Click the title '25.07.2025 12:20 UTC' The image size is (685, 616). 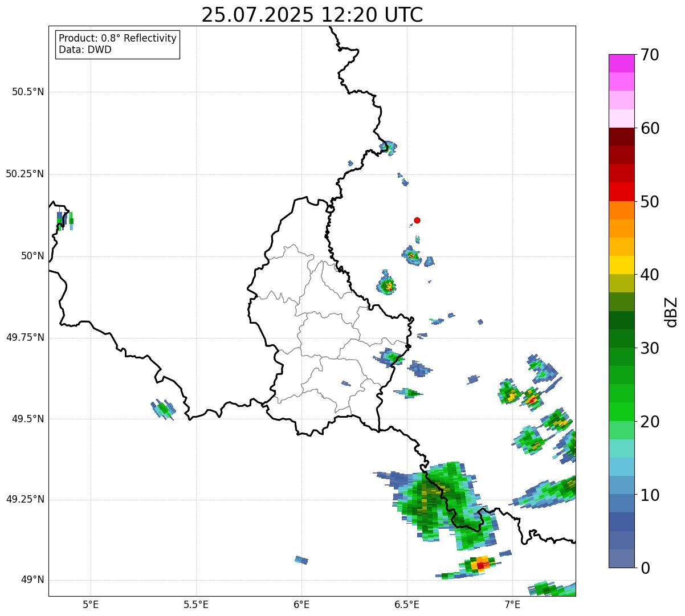coord(312,15)
